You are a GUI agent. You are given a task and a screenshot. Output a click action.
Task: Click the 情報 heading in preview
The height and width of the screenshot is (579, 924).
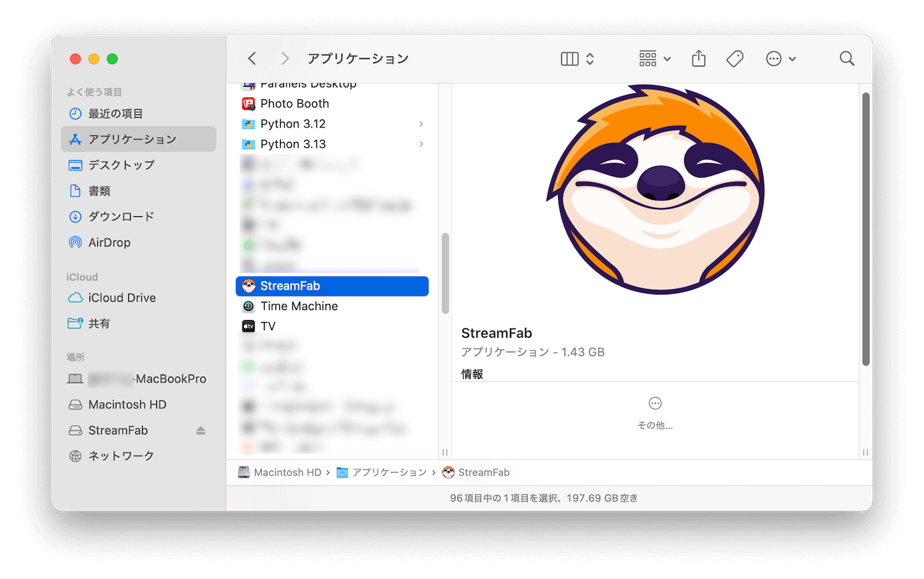click(x=473, y=374)
